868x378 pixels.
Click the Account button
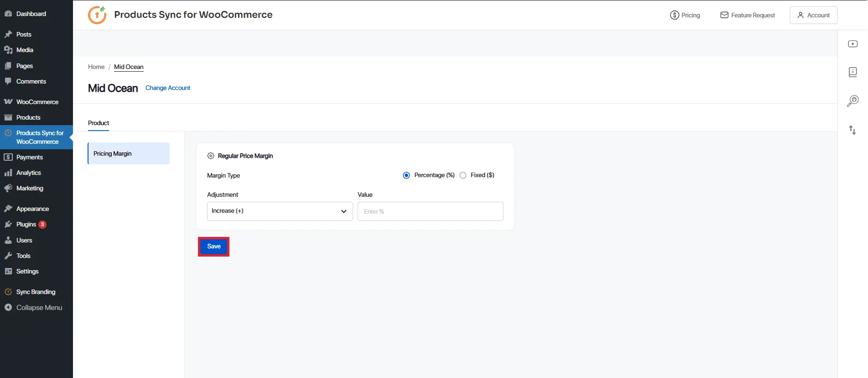(x=813, y=15)
